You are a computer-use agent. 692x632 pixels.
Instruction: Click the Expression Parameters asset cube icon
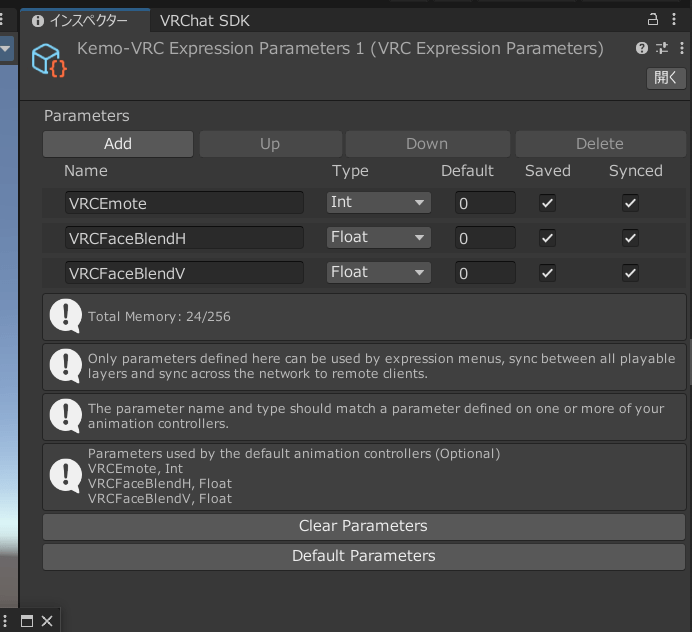[48, 60]
